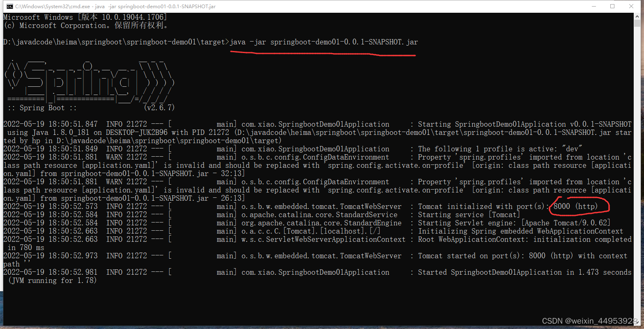The height and width of the screenshot is (329, 644).
Task: Click the 'in 780 ms' text
Action: pyautogui.click(x=26, y=248)
